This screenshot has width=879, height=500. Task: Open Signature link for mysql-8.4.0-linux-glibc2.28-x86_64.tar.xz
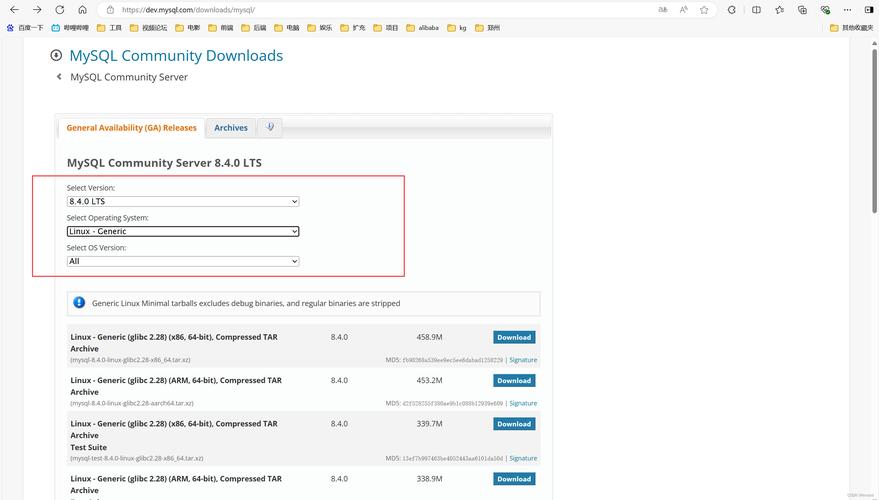pos(523,360)
